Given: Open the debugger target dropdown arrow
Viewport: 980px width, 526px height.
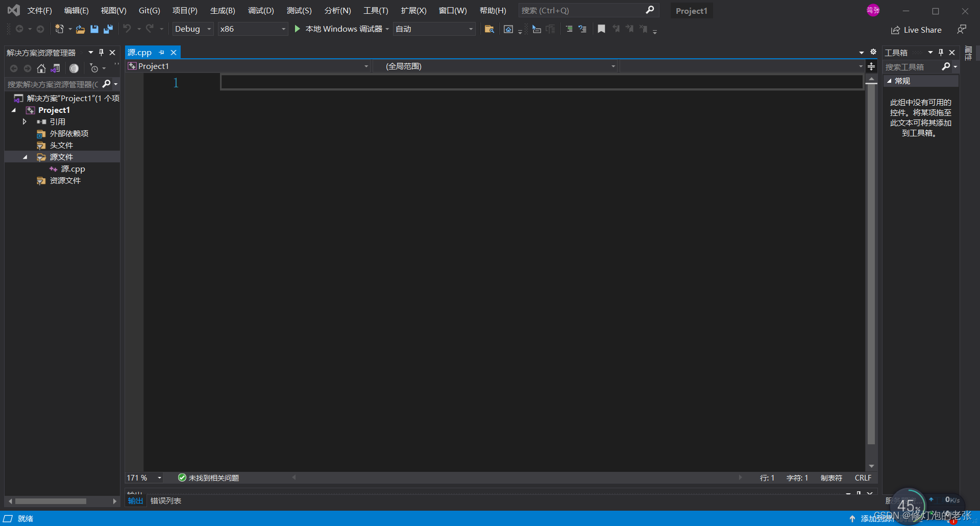Looking at the screenshot, I should pos(387,29).
